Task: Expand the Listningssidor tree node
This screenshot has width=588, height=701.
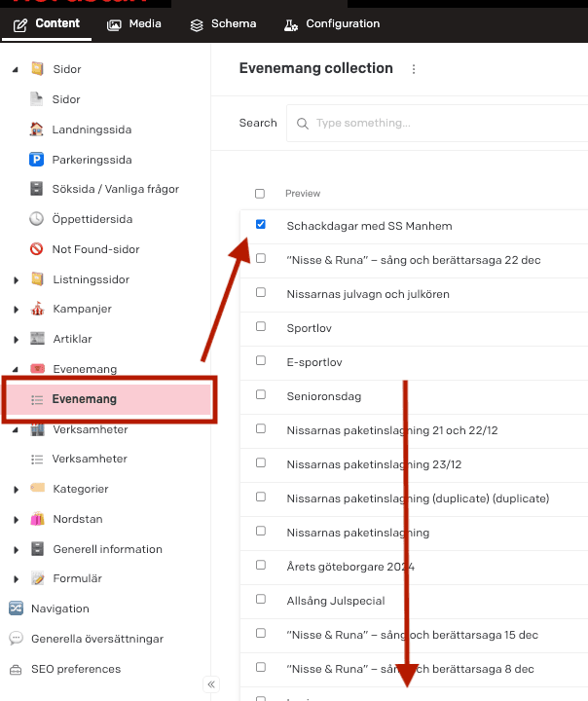Action: (x=16, y=280)
